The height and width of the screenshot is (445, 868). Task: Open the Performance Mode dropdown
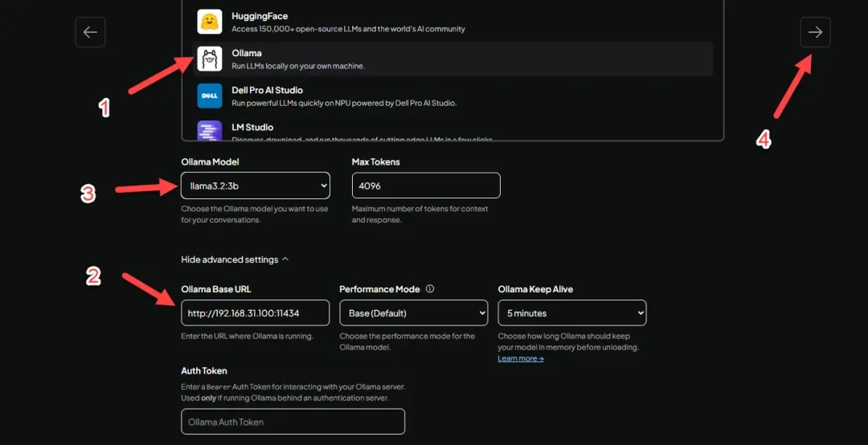[x=414, y=312]
